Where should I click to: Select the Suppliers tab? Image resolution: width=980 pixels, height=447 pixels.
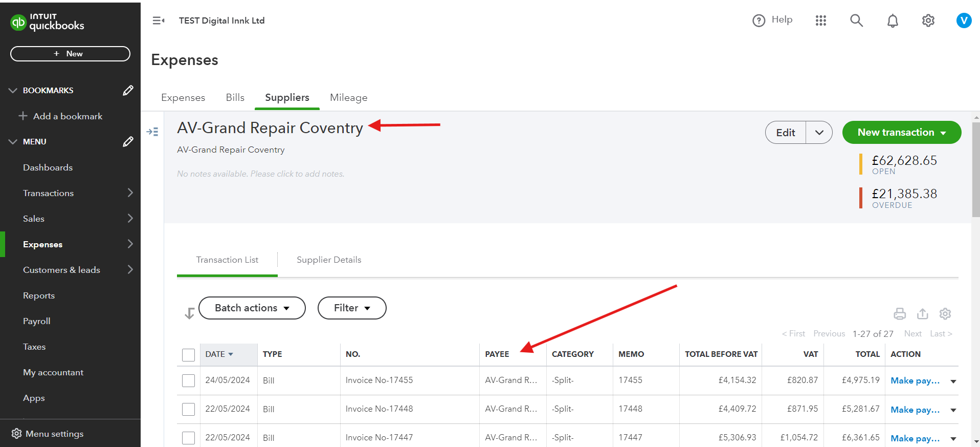(x=287, y=97)
